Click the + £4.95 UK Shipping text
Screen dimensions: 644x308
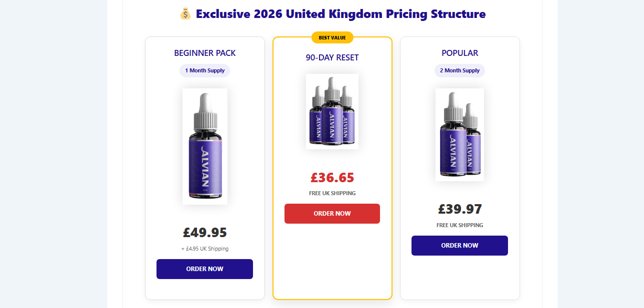click(x=205, y=249)
